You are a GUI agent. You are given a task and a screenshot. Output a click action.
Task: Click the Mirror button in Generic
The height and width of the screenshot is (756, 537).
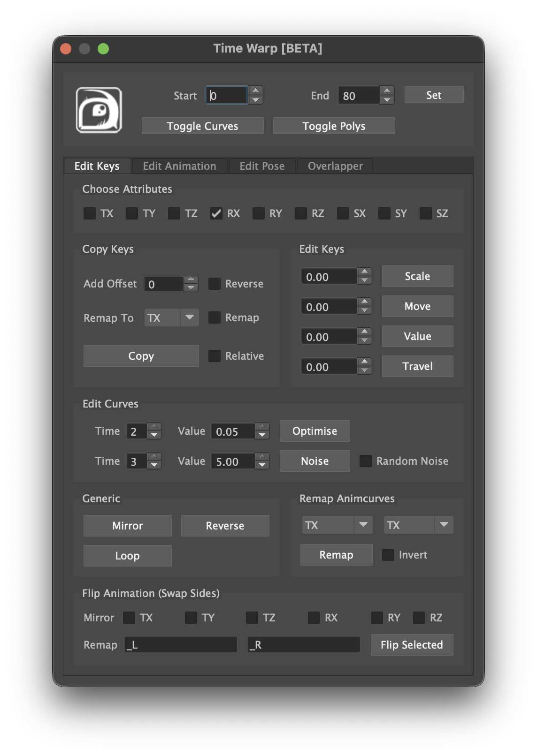pyautogui.click(x=128, y=526)
